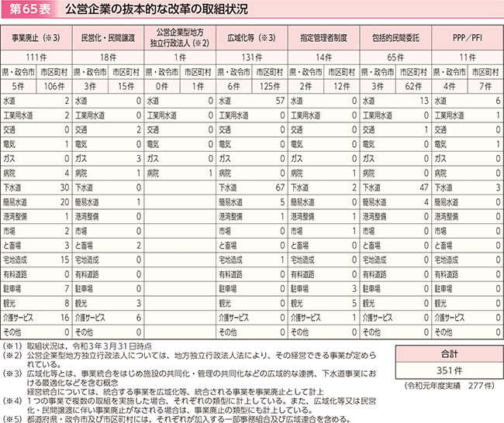Select the 事業廃止（※3） column header
Viewport: 504px width, 423px height.
[x=36, y=38]
